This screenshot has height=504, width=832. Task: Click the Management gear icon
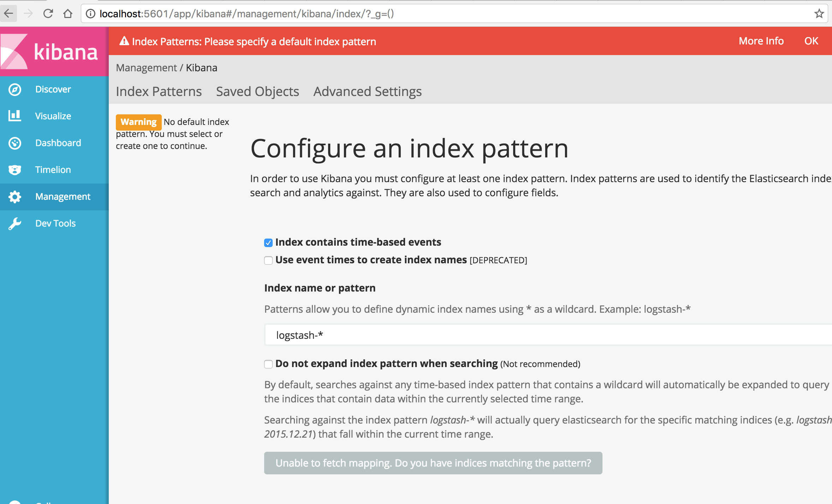pos(15,197)
